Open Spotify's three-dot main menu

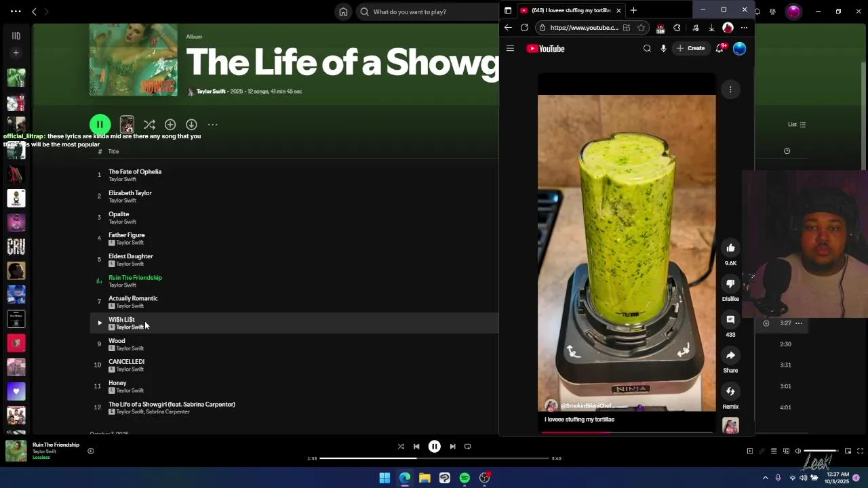(x=16, y=12)
